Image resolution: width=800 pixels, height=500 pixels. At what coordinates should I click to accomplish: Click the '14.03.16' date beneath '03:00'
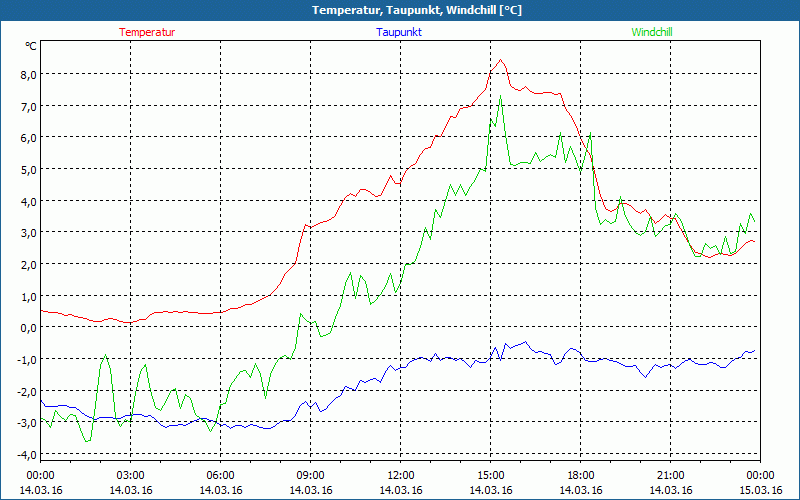(x=131, y=490)
